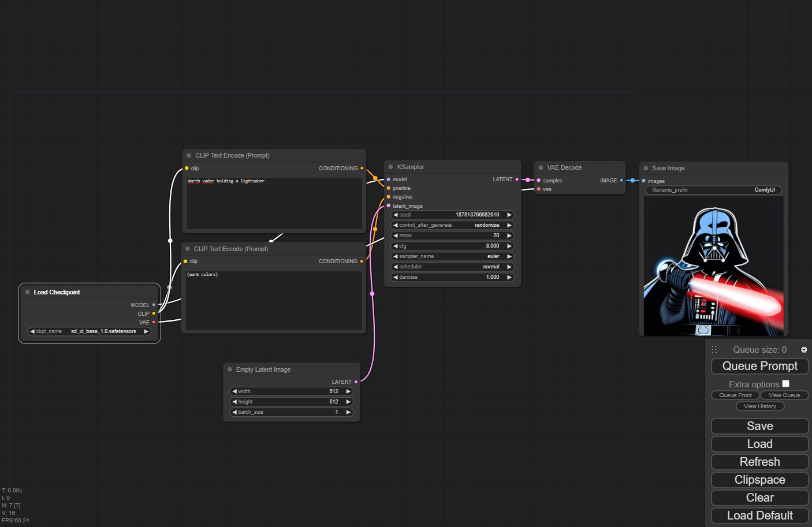
Task: Click the title dot of the darth vader prompt node
Action: click(189, 155)
